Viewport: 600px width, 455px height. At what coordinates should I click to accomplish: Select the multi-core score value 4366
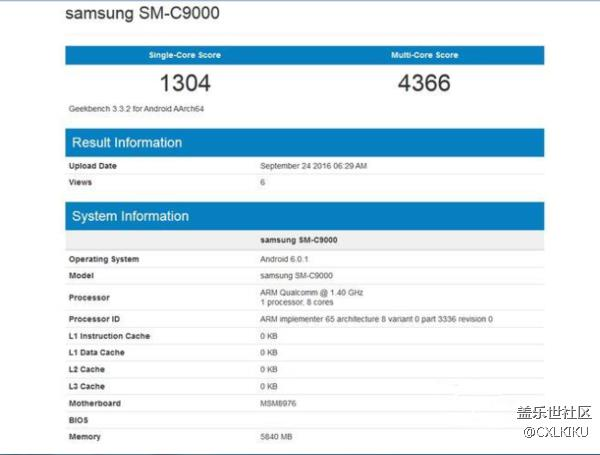(424, 83)
